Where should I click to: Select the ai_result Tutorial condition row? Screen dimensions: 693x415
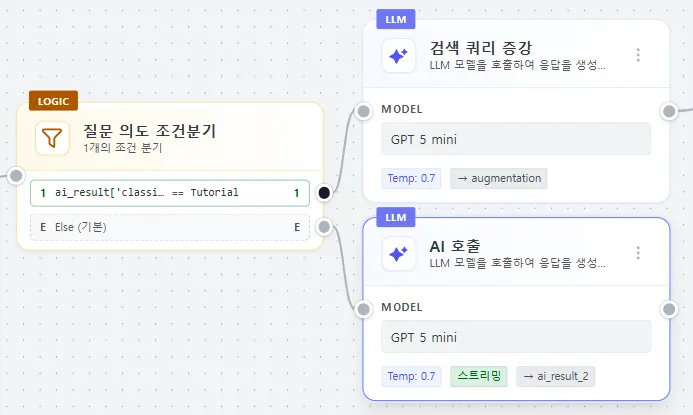tap(170, 192)
